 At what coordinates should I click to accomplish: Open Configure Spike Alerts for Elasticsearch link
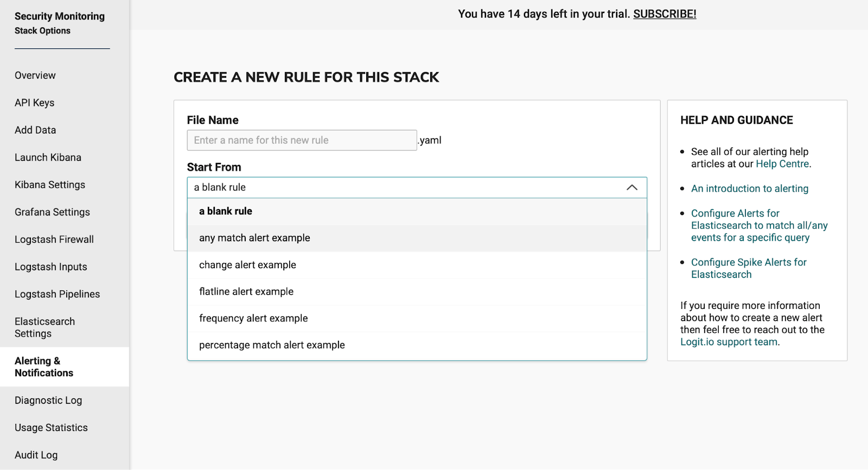coord(748,268)
